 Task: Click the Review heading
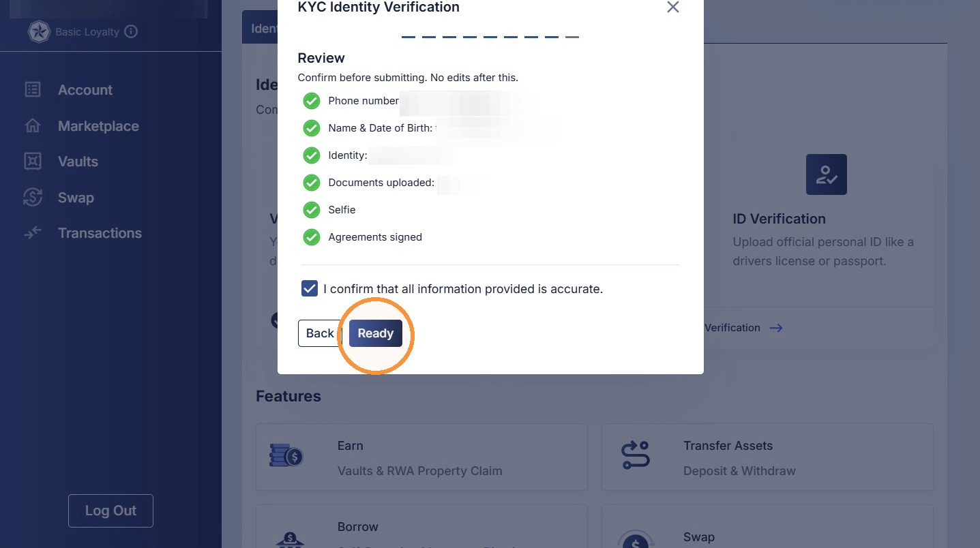click(x=321, y=58)
